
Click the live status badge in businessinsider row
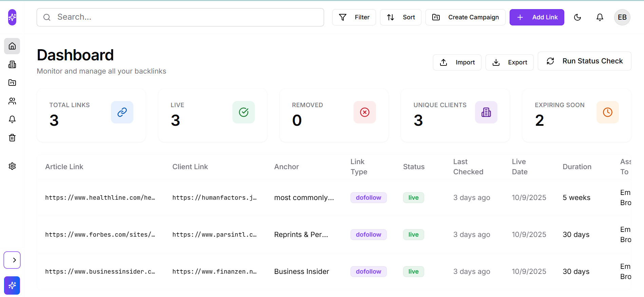(414, 272)
